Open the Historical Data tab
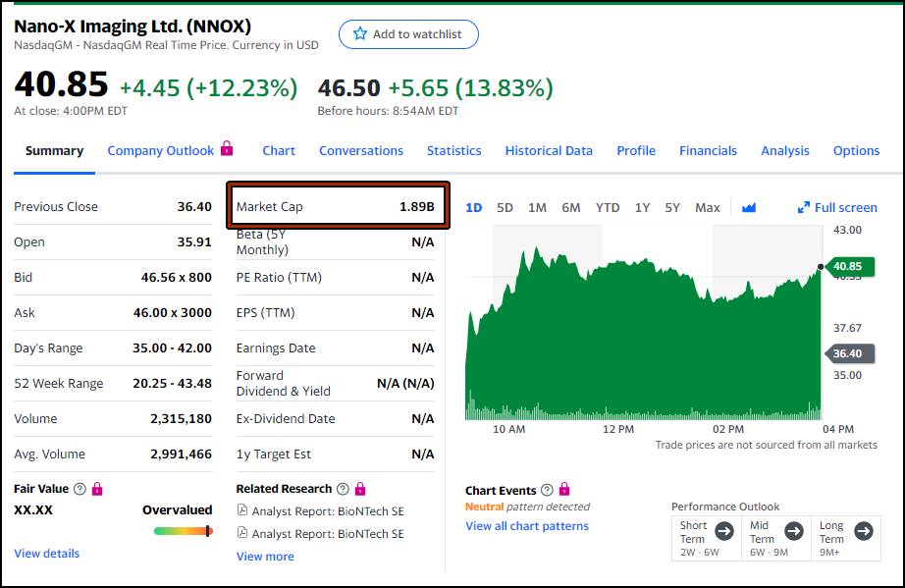 click(549, 150)
